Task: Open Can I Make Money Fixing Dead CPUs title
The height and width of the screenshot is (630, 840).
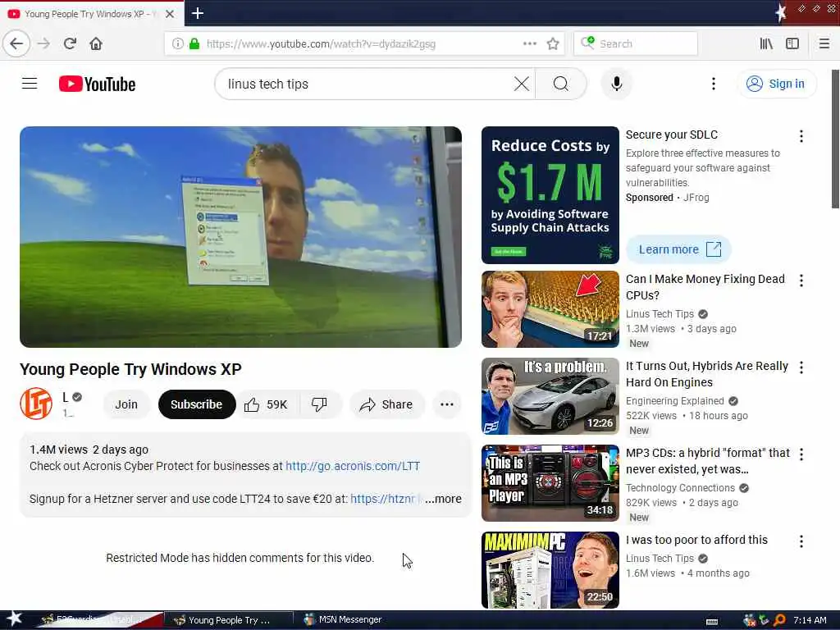Action: (x=705, y=287)
